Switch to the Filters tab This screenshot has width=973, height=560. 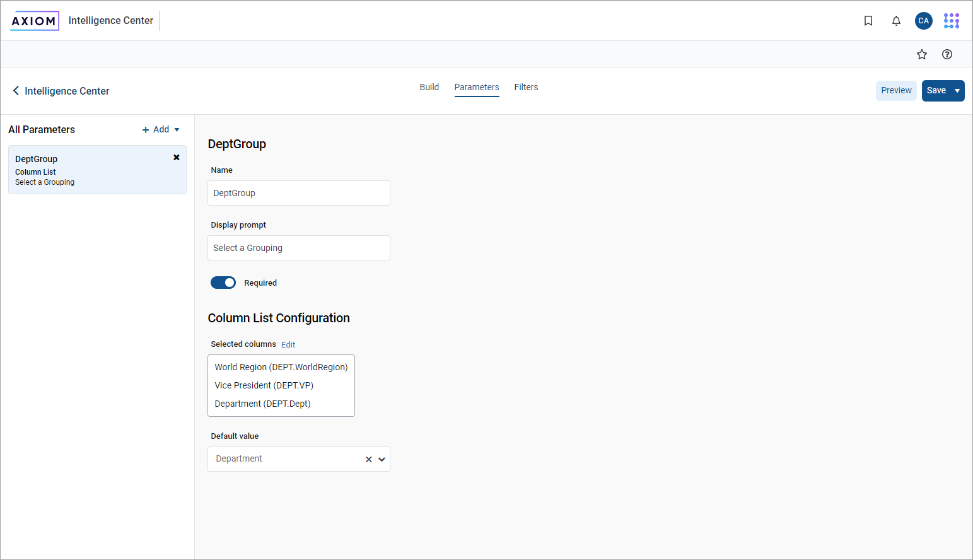tap(526, 87)
